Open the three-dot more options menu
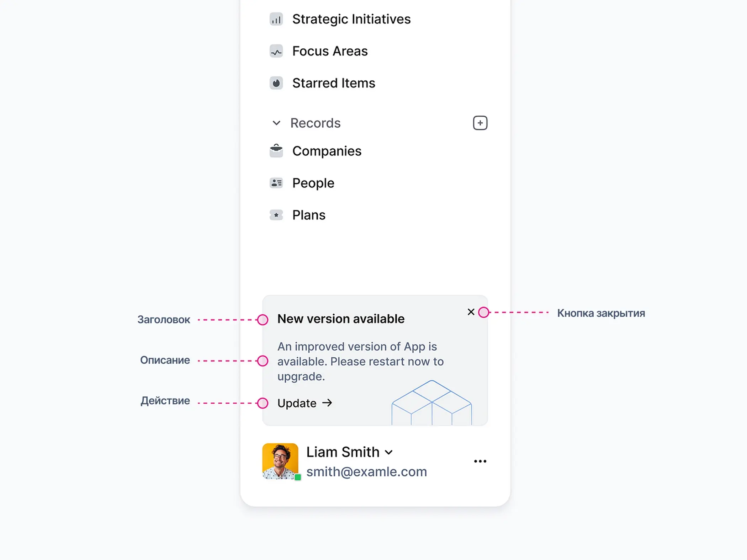Viewport: 747px width, 560px height. 480,461
